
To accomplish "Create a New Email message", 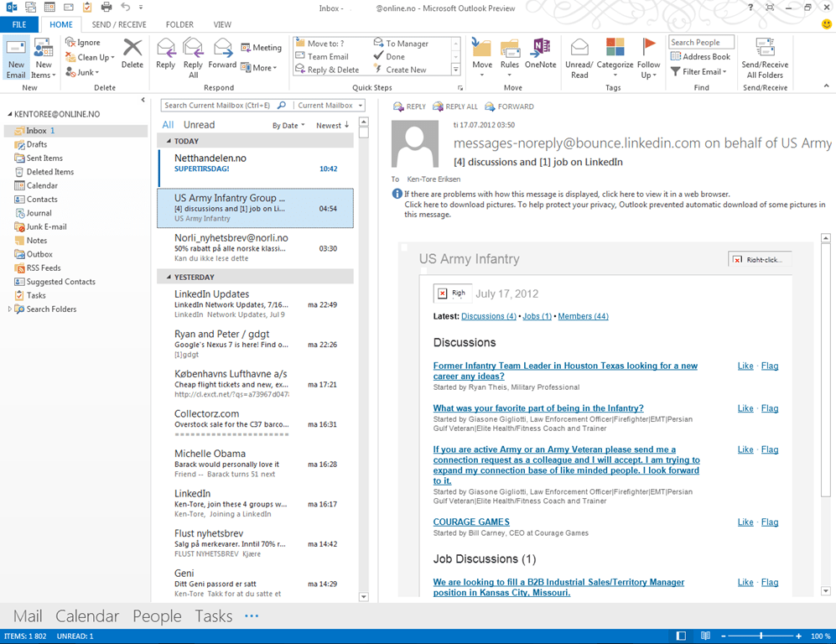I will [x=16, y=59].
